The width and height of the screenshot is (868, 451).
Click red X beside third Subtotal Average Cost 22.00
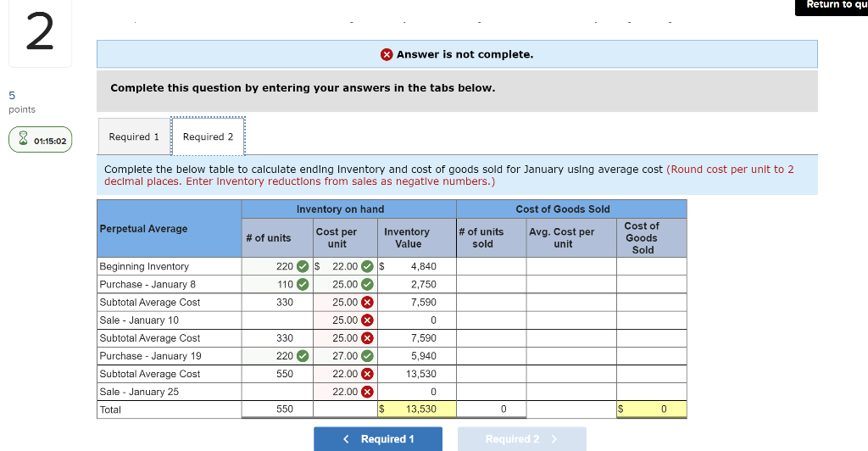pyautogui.click(x=367, y=374)
